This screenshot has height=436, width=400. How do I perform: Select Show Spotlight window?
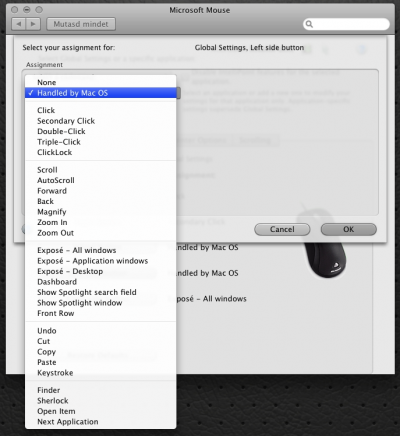tap(100, 303)
